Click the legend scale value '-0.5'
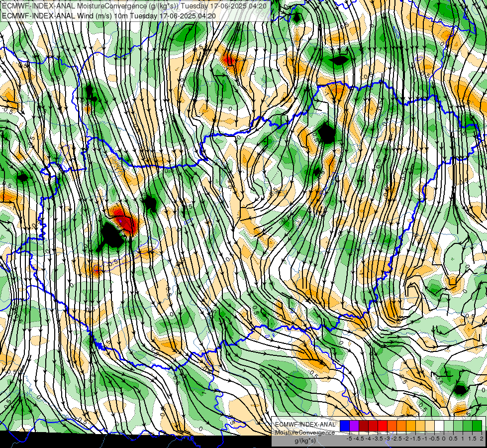 434,439
